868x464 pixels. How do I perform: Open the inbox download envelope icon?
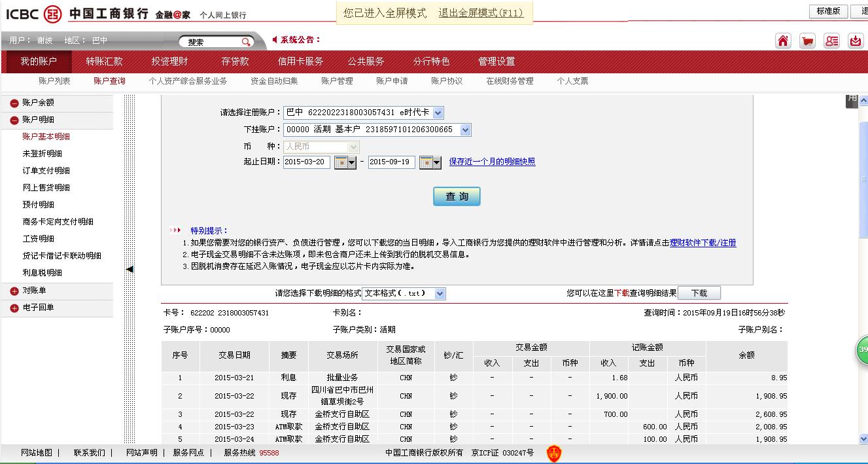[x=856, y=41]
